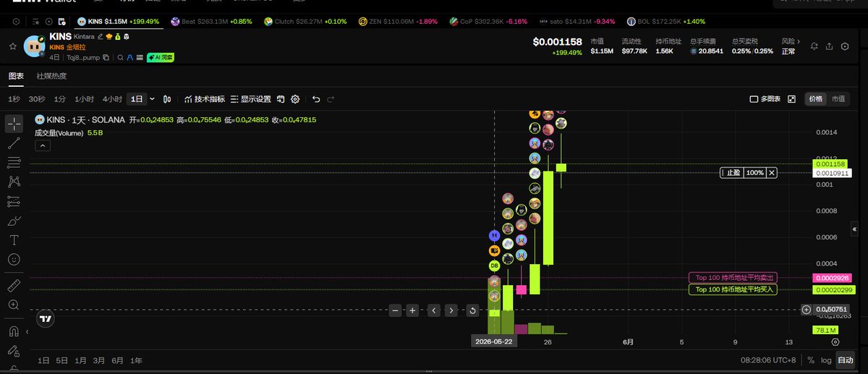Select the text annotation tool
Viewport: 868px width, 374px height.
click(x=14, y=240)
